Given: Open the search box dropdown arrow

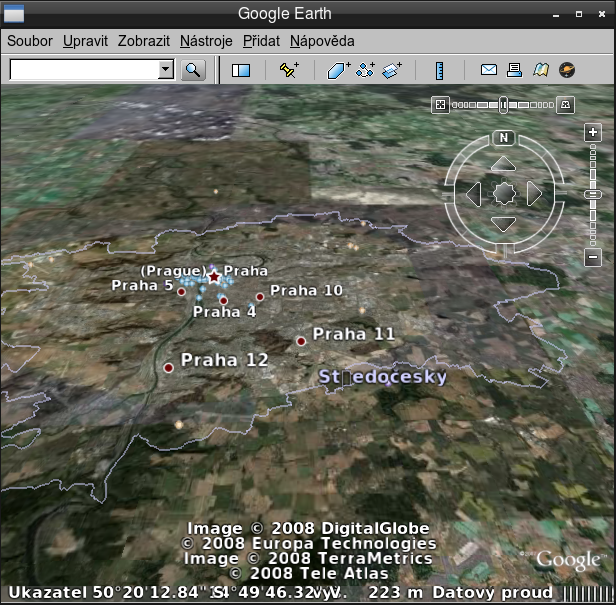Looking at the screenshot, I should click(x=166, y=70).
